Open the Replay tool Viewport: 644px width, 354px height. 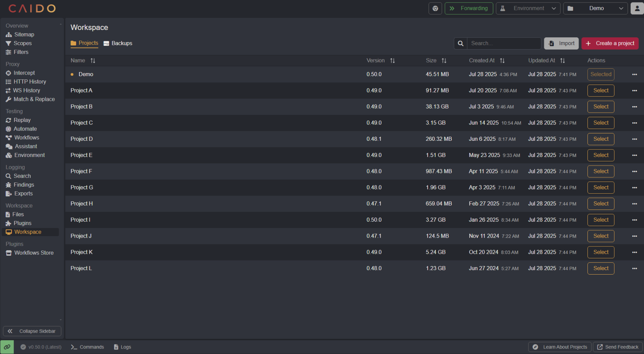click(x=22, y=120)
